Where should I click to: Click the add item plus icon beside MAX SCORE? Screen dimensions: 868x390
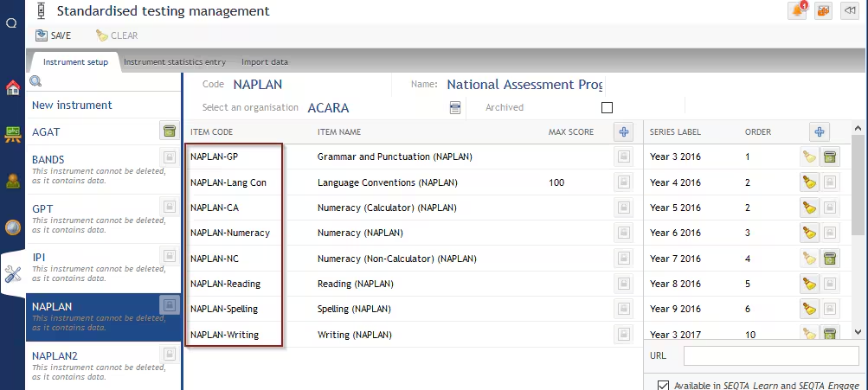[624, 131]
